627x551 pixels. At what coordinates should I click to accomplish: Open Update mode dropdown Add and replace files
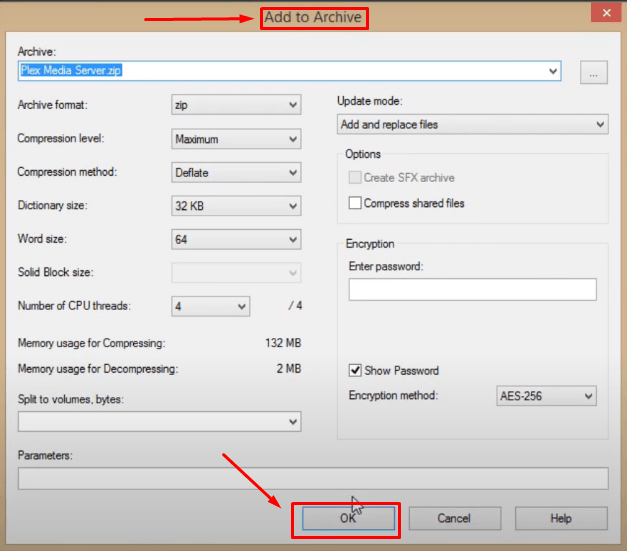click(x=473, y=124)
